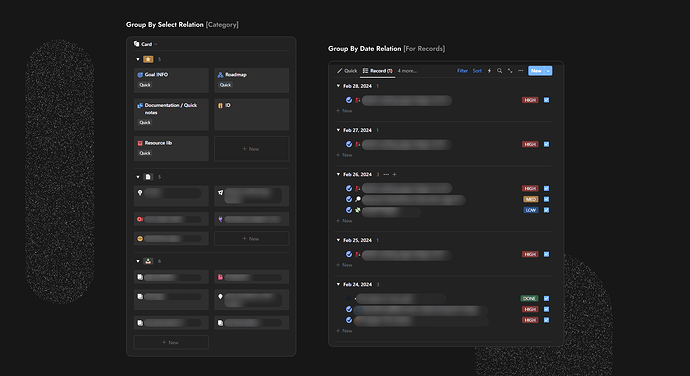The height and width of the screenshot is (376, 690).
Task: Open the automations lightning bolt icon
Action: [489, 71]
